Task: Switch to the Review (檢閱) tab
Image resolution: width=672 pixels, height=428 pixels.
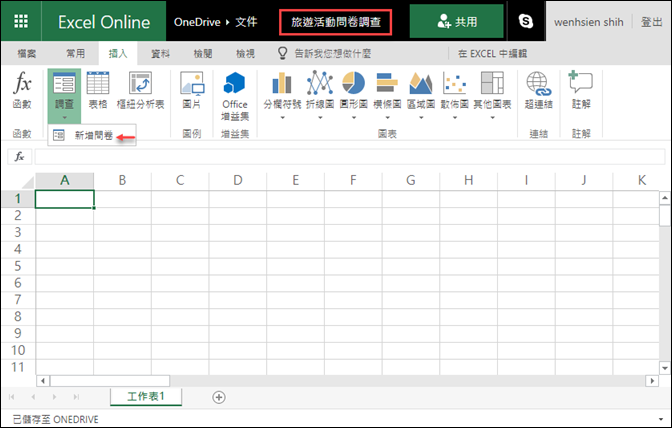Action: click(x=203, y=54)
